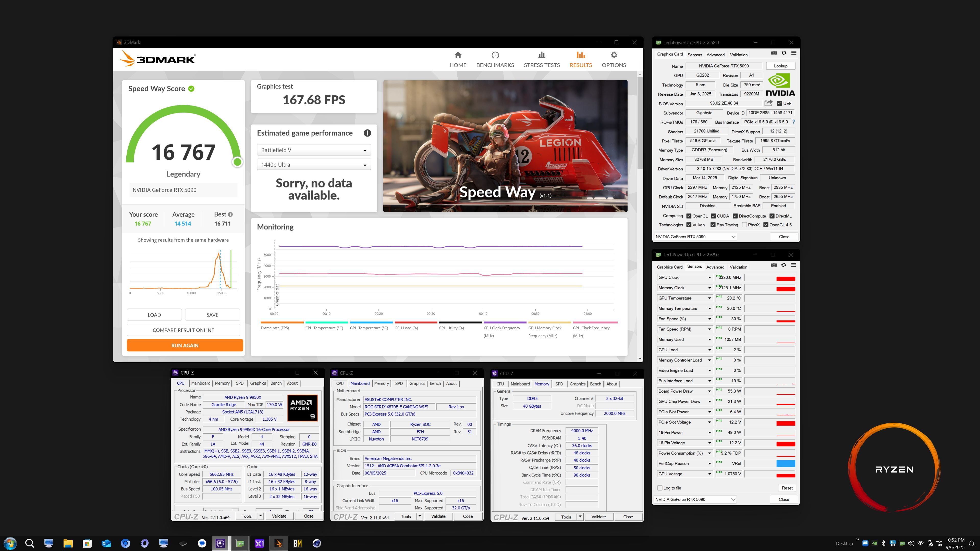The width and height of the screenshot is (980, 551).
Task: Open the hamburger menu in GPU-Z Graphics Card window
Action: pyautogui.click(x=794, y=53)
